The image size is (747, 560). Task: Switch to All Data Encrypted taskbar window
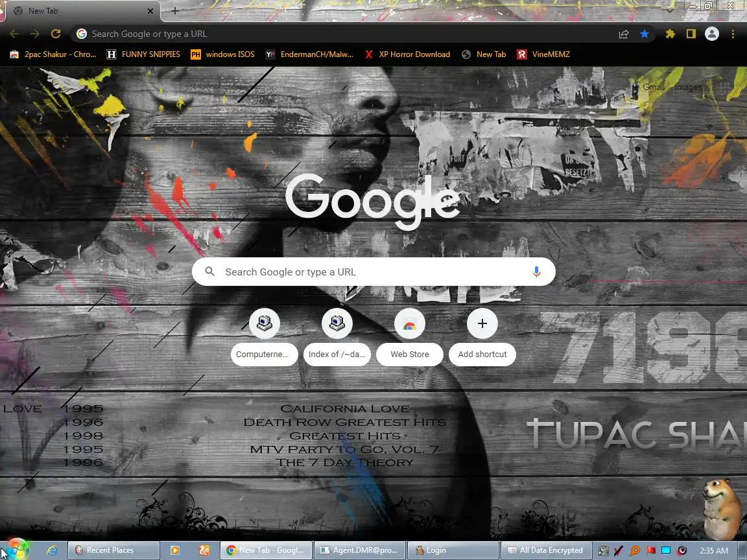[547, 550]
